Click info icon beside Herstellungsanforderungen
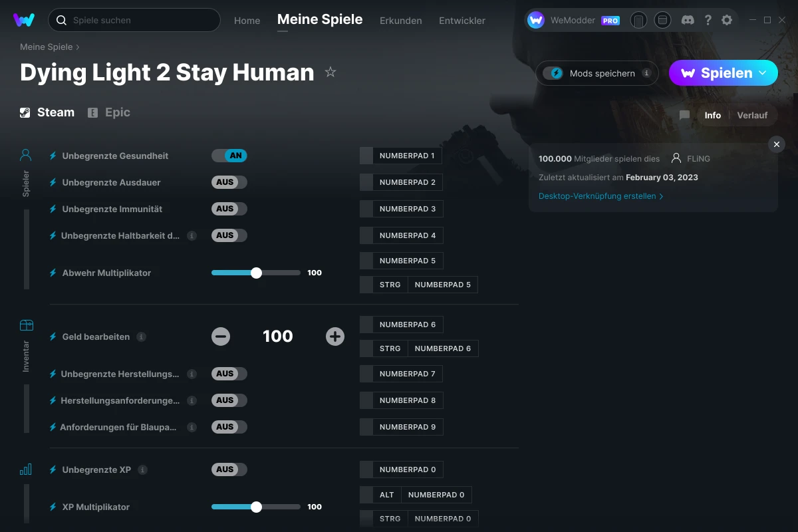The height and width of the screenshot is (532, 798). point(192,400)
